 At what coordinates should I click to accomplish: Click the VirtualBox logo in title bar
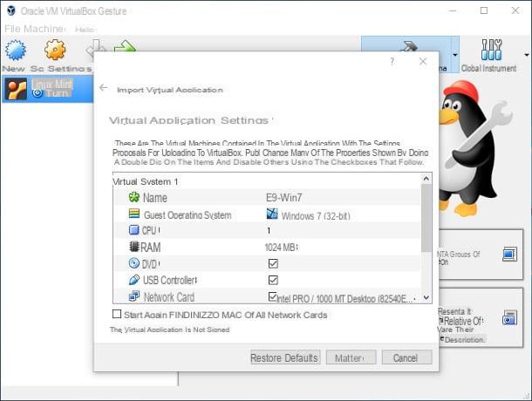(x=11, y=10)
